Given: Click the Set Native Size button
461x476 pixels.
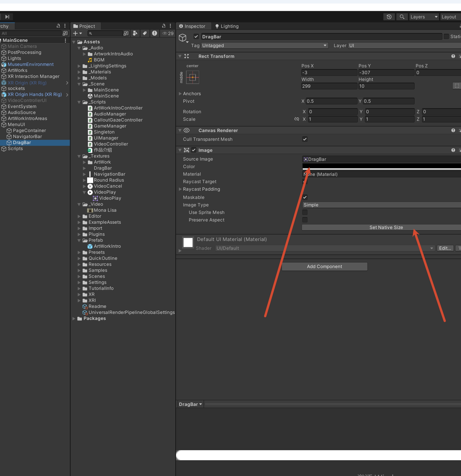Looking at the screenshot, I should [x=382, y=227].
